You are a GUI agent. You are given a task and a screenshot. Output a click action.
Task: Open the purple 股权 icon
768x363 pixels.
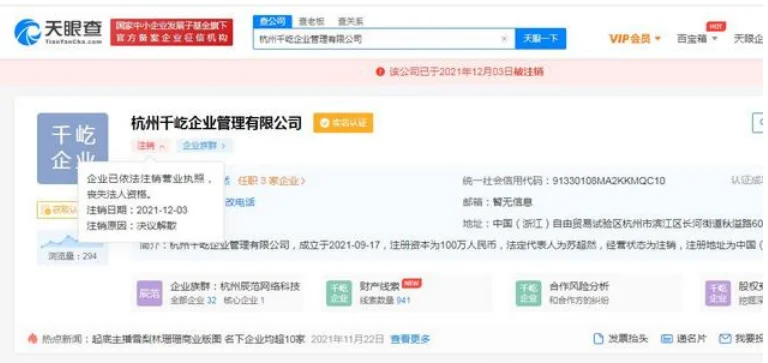pyautogui.click(x=718, y=293)
